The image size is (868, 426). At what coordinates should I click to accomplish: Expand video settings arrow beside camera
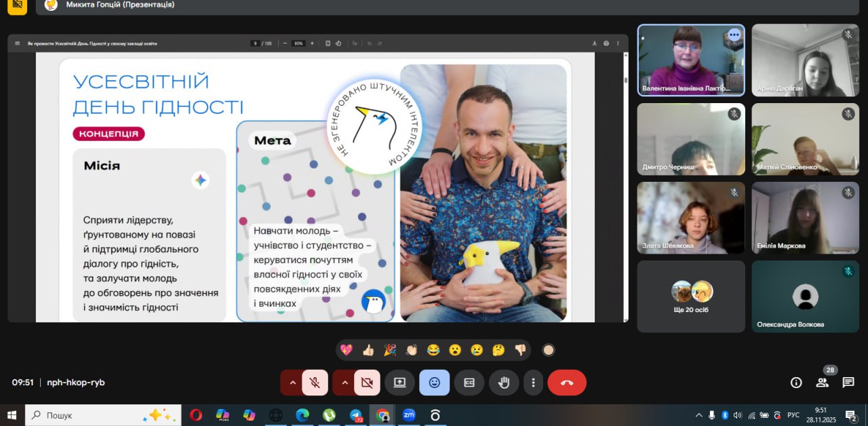[x=344, y=383]
